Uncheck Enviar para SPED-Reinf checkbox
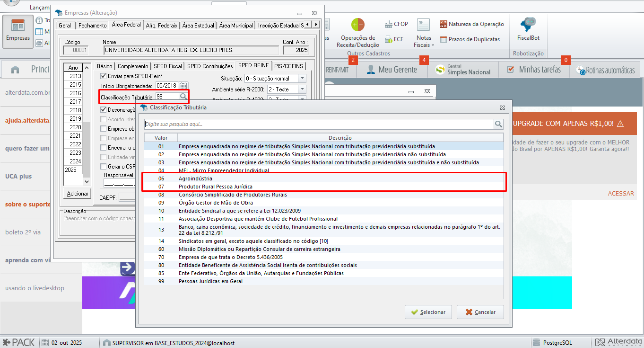 104,76
